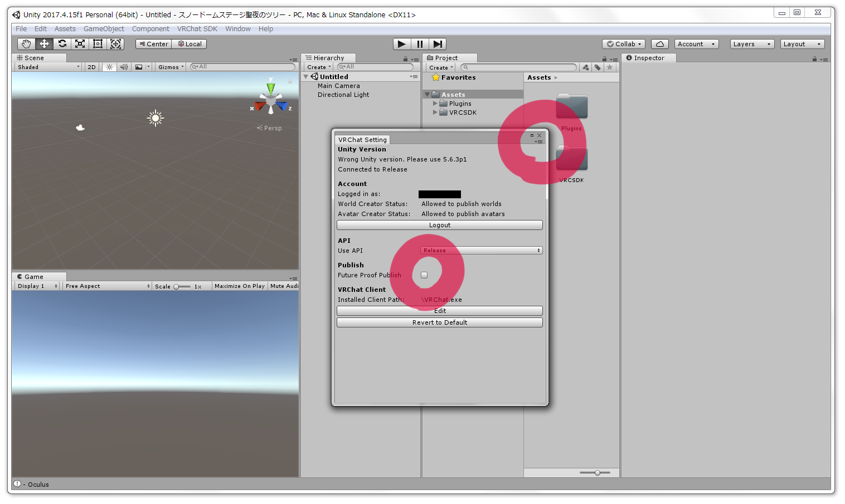Click Edit client path button
The height and width of the screenshot is (504, 845).
tap(440, 311)
